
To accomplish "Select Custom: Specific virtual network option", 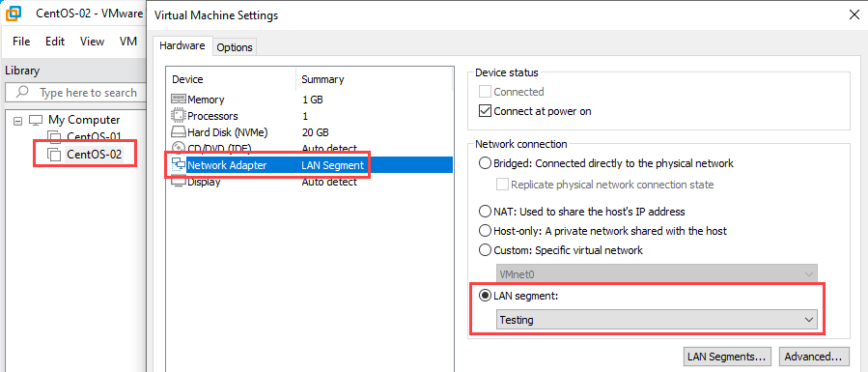I will click(485, 250).
